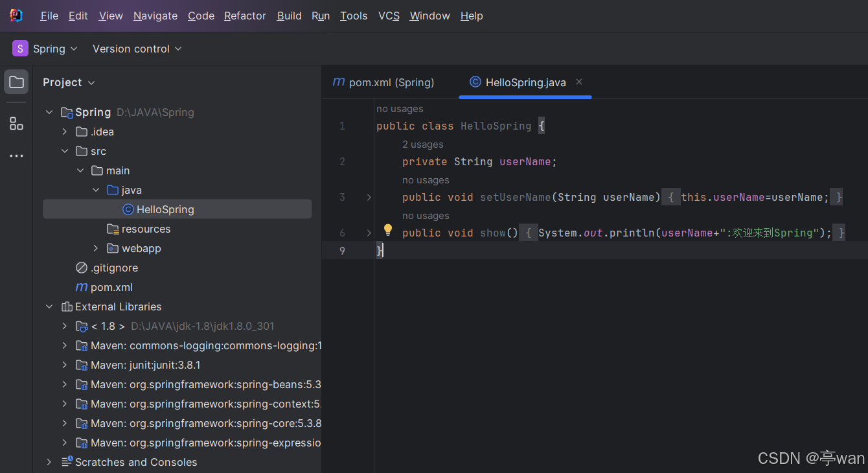Click the resources folder icon
The image size is (868, 473).
pos(113,229)
